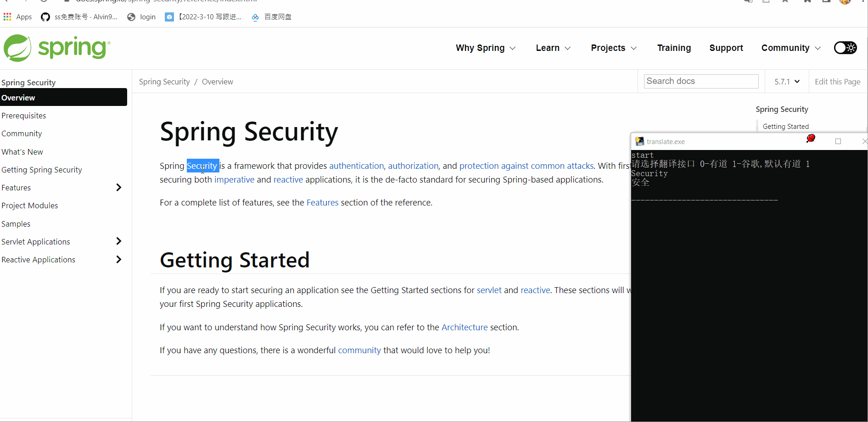Expand the Features sidebar section
Viewport: 868px width, 422px height.
(x=119, y=187)
